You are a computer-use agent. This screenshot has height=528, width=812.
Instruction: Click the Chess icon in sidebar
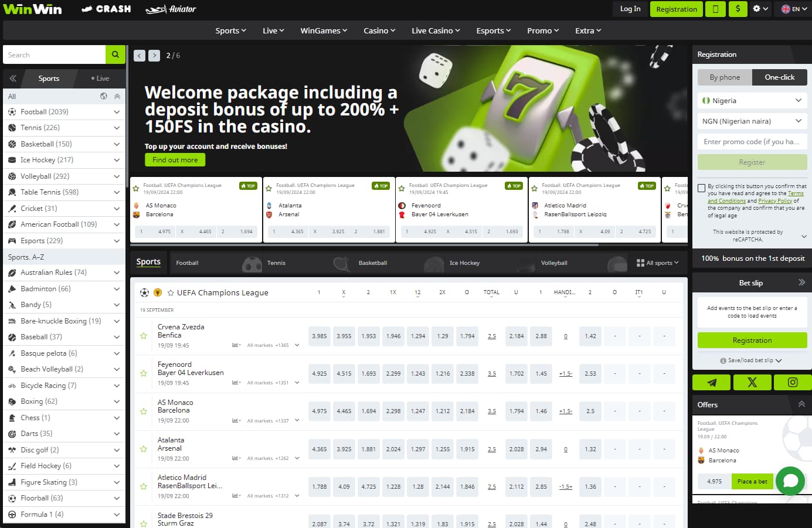(12, 418)
